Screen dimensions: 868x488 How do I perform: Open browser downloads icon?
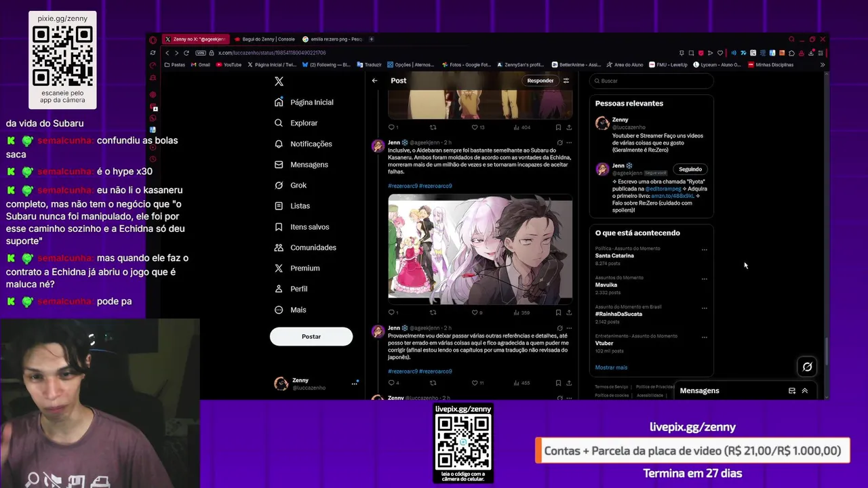810,53
